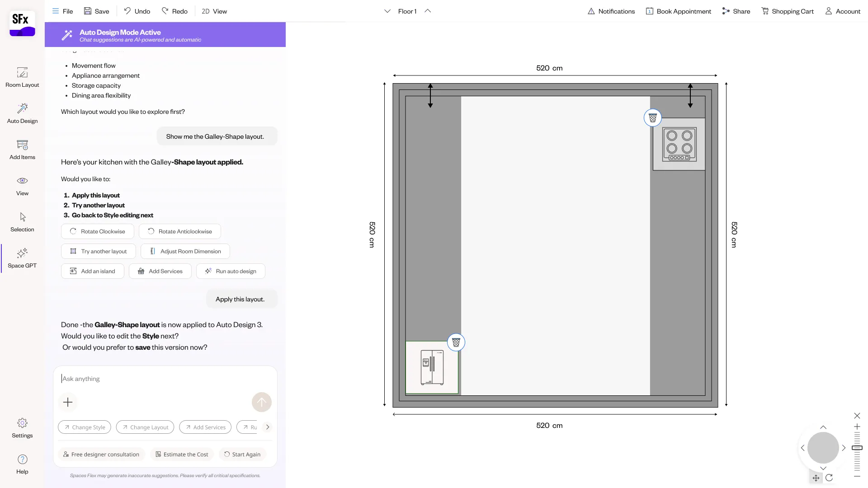Click the Run auto design button
Viewport: 868px width, 488px height.
[x=231, y=271]
